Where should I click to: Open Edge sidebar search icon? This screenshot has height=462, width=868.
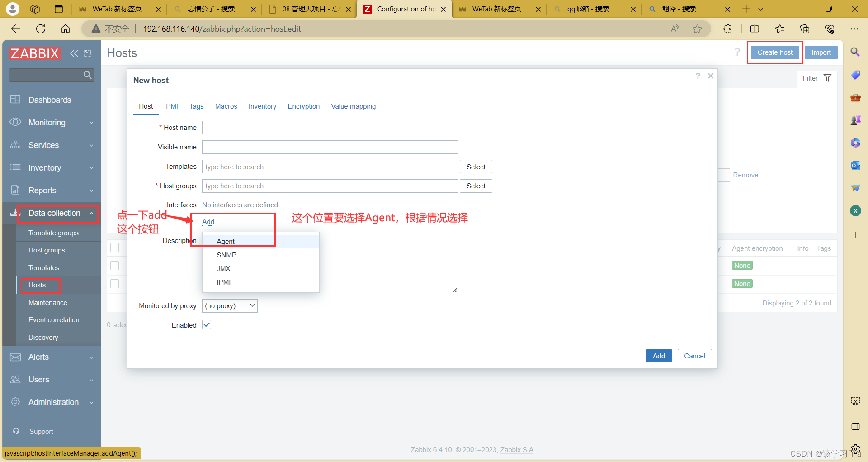pyautogui.click(x=855, y=52)
